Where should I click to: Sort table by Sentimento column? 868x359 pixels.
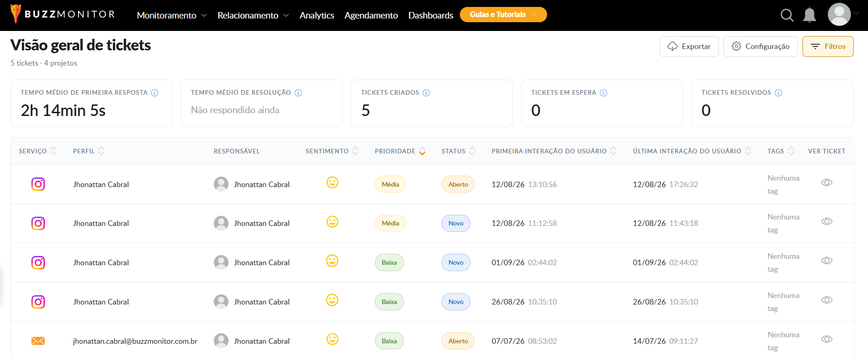coord(356,151)
